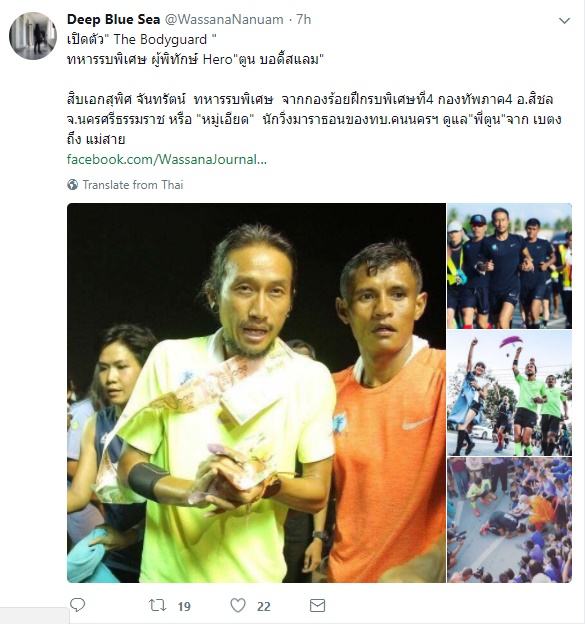
Task: Open the Deep Blue Sea profile avatar
Action: point(33,35)
